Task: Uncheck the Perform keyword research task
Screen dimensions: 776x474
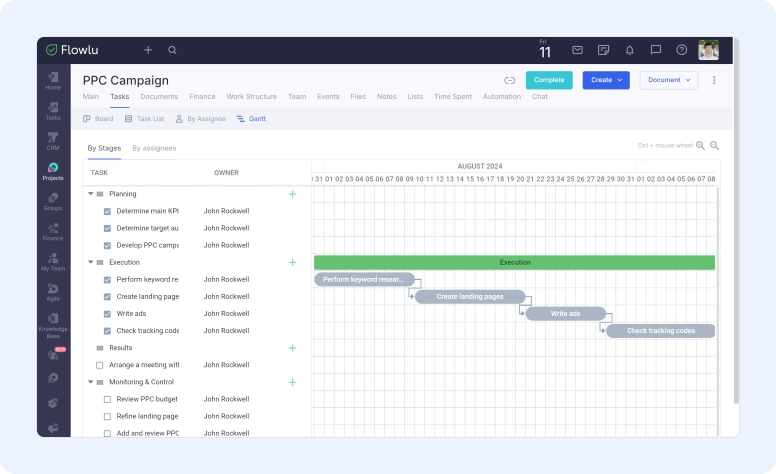Action: [107, 280]
